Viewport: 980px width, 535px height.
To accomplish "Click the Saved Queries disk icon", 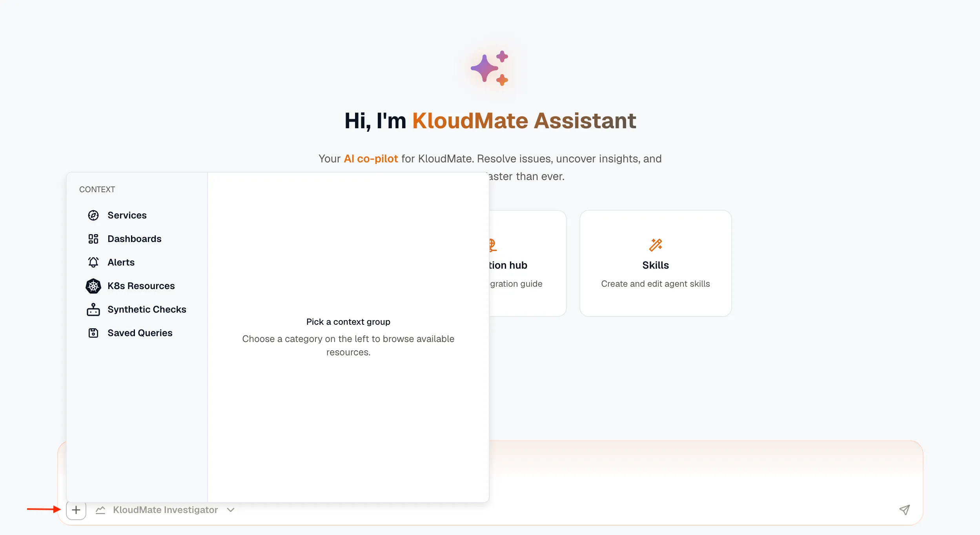I will 93,333.
